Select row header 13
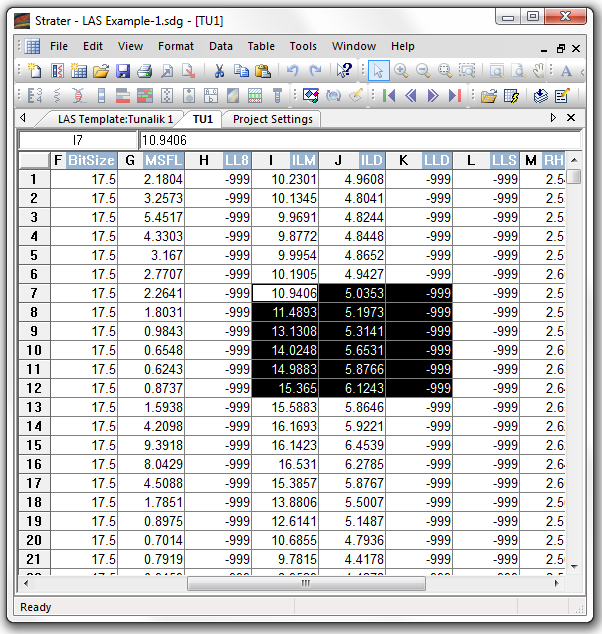 pyautogui.click(x=34, y=407)
